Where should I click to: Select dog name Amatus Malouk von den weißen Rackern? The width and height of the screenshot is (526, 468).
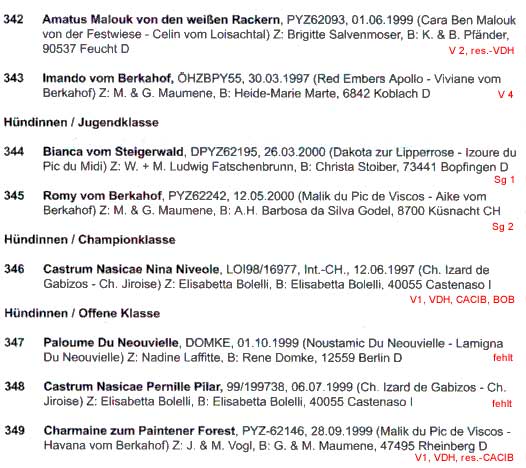coord(161,20)
